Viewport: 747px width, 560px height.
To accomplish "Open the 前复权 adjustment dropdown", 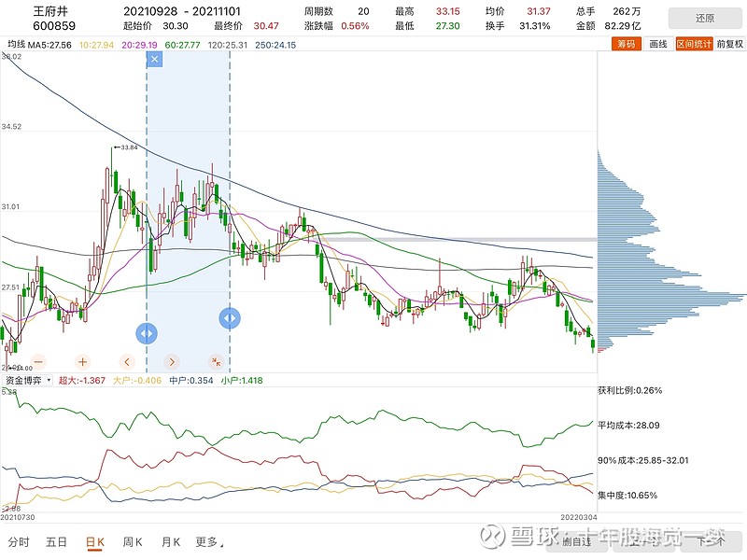I will [729, 44].
